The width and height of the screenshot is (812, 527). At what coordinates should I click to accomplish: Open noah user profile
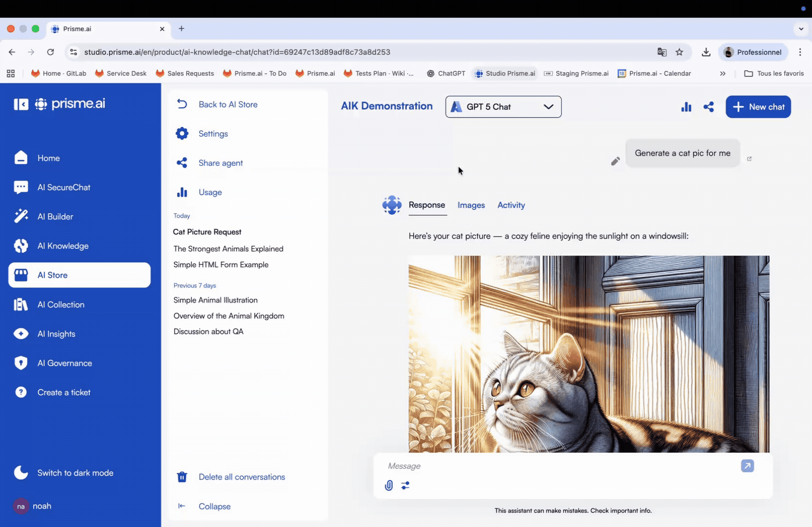[32, 506]
